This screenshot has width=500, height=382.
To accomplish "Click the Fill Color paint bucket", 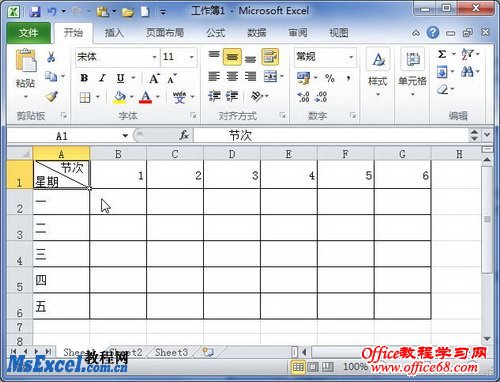I will click(120, 97).
